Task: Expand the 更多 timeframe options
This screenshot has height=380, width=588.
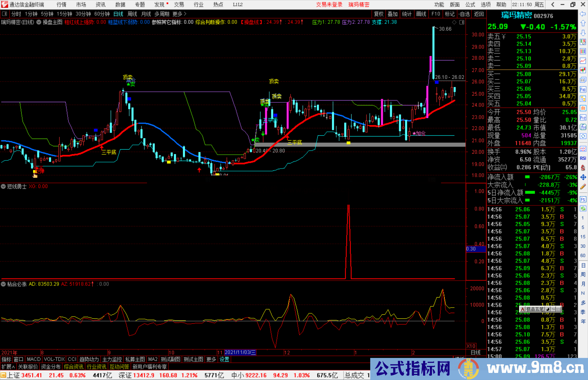Action: (x=179, y=14)
